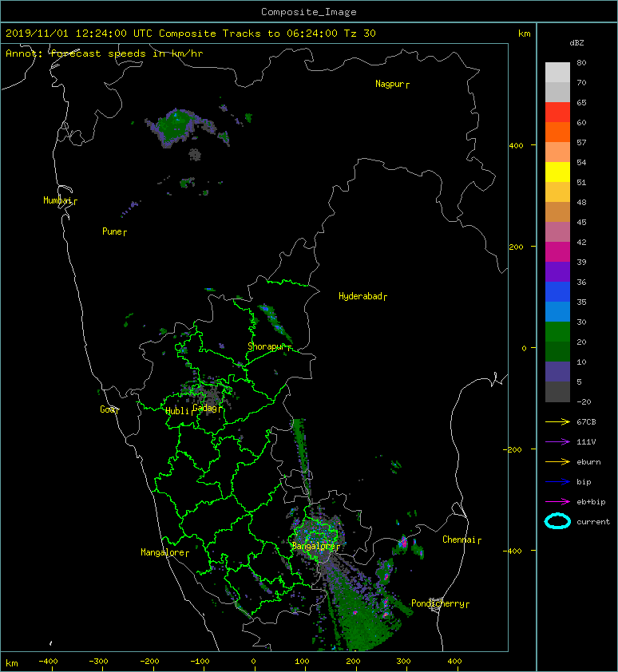Viewport: 618px width, 672px height.
Task: Click the Chennai city label
Action: [x=459, y=540]
